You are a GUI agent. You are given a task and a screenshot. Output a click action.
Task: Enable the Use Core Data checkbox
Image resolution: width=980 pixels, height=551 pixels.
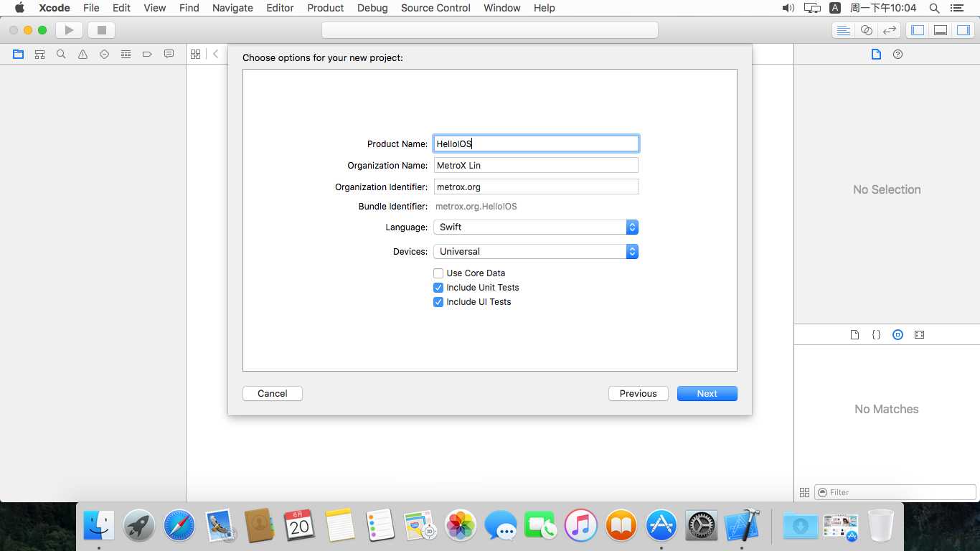pyautogui.click(x=438, y=273)
